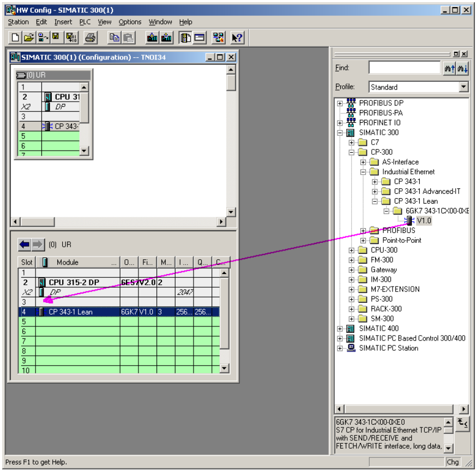Image resolution: width=476 pixels, height=471 pixels.
Task: Expand the SM-300 folder node
Action: point(352,319)
